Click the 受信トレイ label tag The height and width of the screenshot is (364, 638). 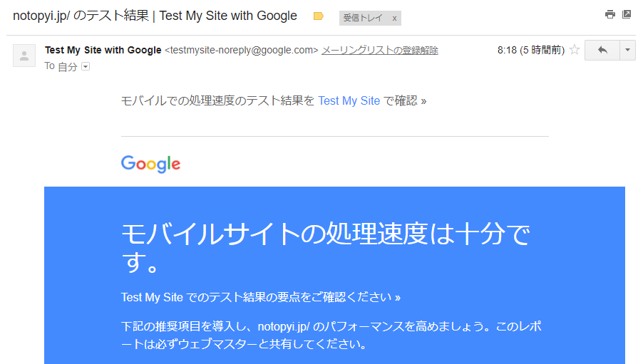click(361, 18)
